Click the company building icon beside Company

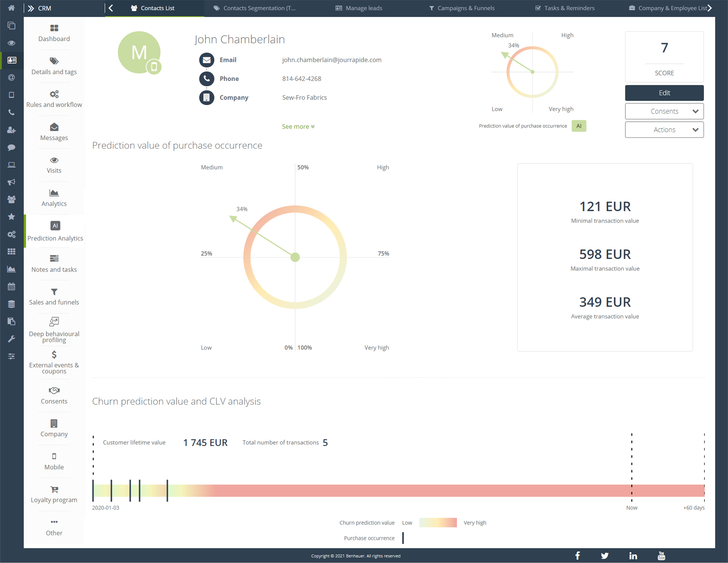(x=206, y=97)
